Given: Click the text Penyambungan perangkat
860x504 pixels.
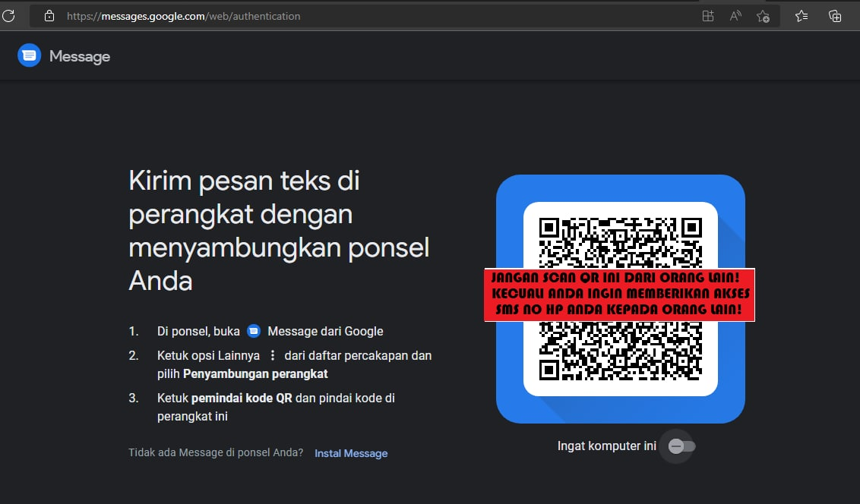Looking at the screenshot, I should pos(255,373).
